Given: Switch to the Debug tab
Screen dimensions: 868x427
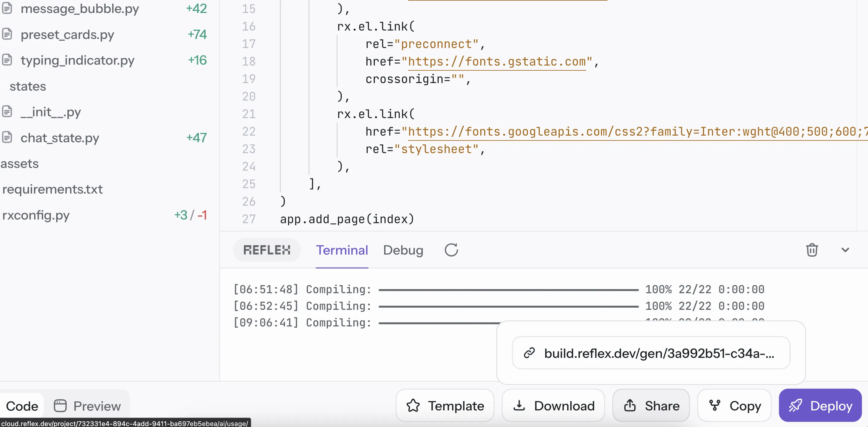Looking at the screenshot, I should coord(403,250).
